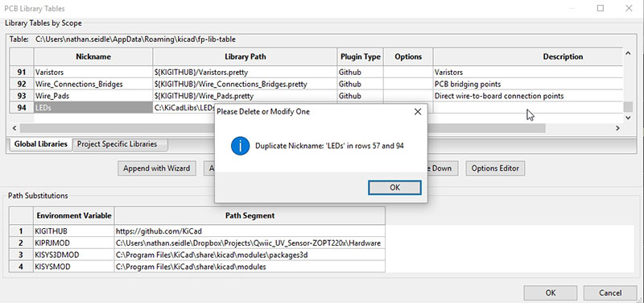Select row number 92 header

(22, 84)
